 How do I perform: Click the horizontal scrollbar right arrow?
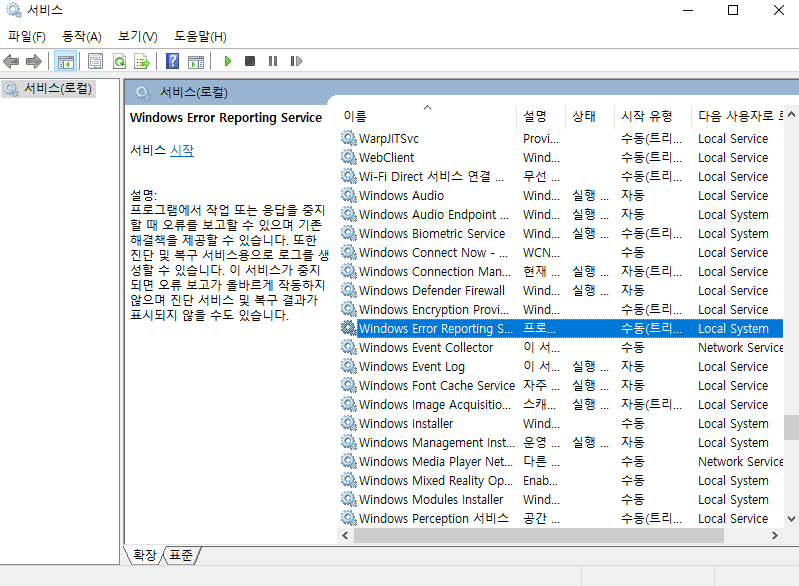pos(775,536)
